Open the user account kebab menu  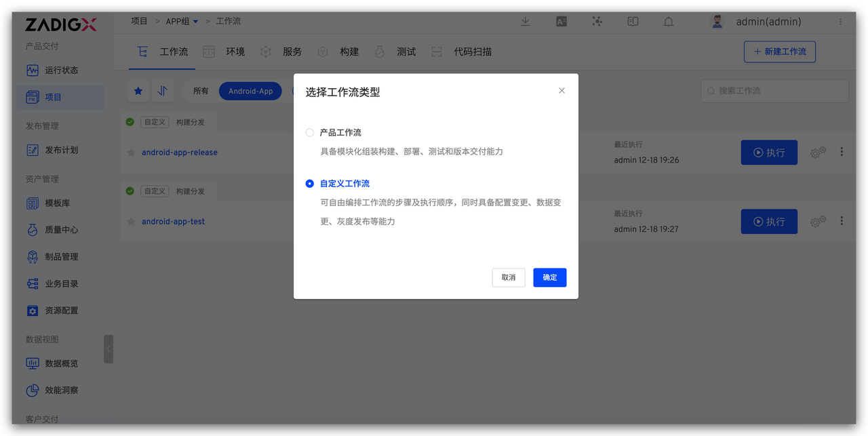841,22
